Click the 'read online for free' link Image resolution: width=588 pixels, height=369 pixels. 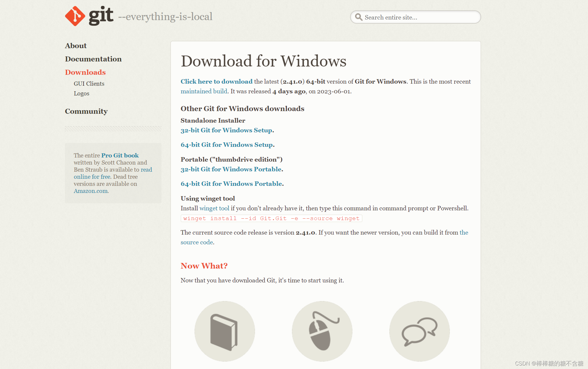[x=92, y=177]
